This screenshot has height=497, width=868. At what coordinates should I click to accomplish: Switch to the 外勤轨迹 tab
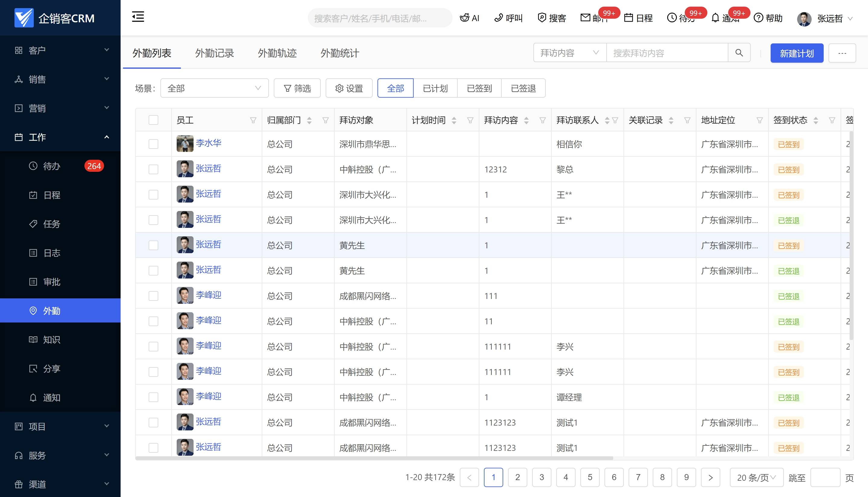(277, 53)
